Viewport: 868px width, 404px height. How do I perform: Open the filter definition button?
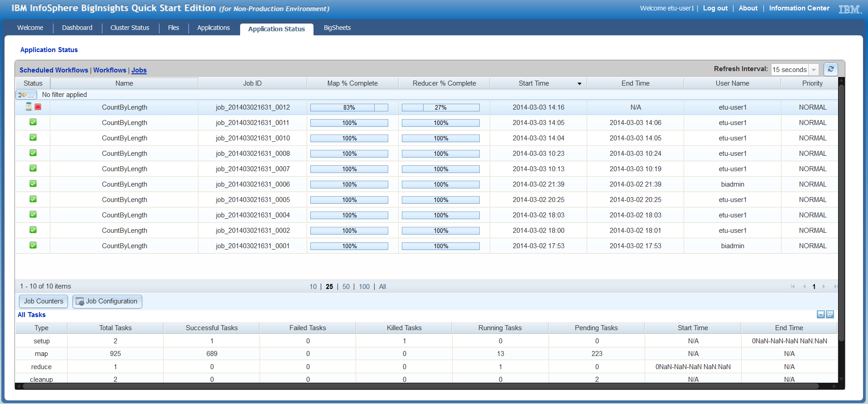tap(26, 95)
